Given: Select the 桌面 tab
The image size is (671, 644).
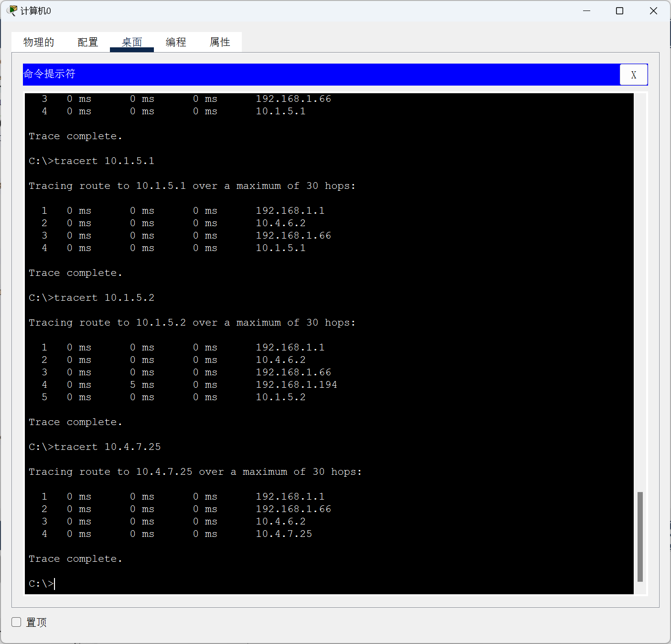Looking at the screenshot, I should coord(132,42).
